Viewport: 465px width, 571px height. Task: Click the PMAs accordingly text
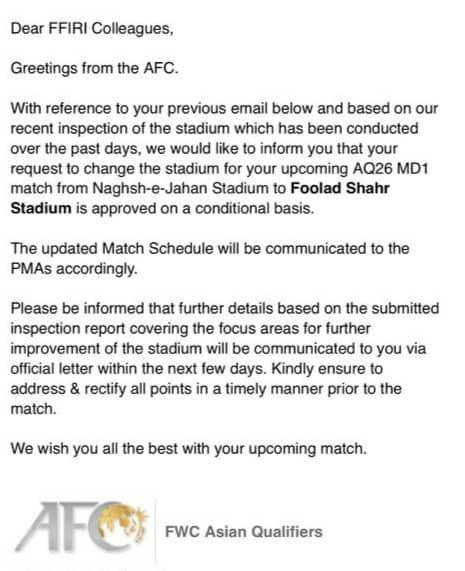[x=74, y=269]
